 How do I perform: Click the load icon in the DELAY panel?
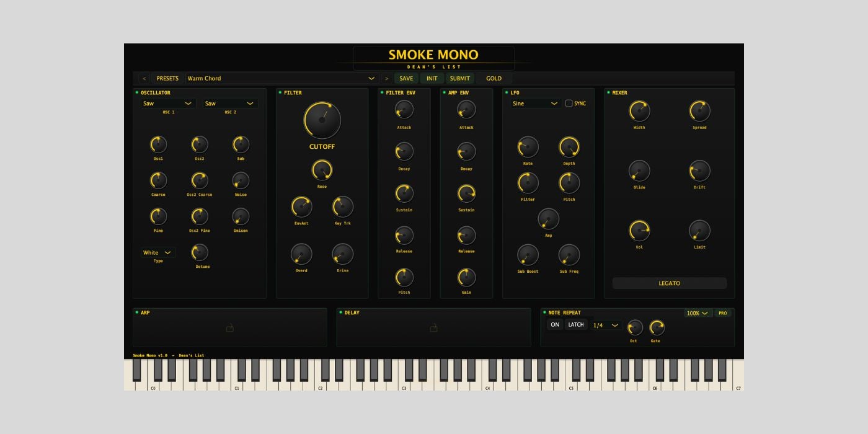(x=433, y=327)
